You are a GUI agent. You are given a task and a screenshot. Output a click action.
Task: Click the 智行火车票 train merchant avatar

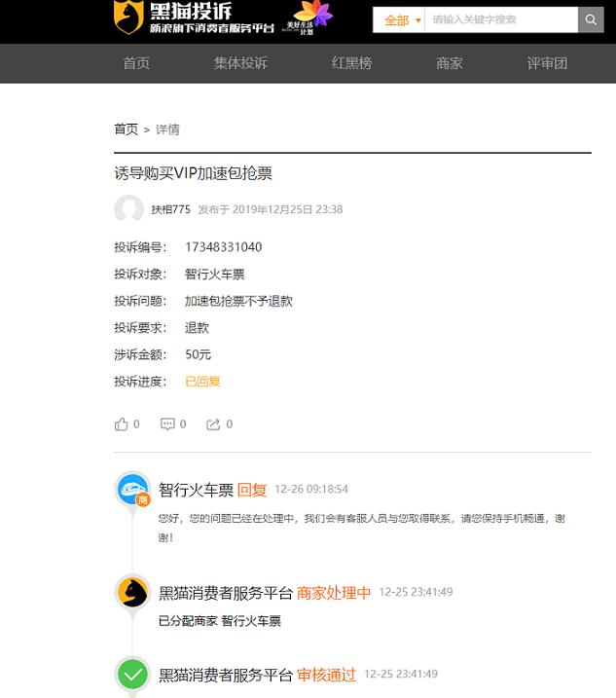[132, 489]
